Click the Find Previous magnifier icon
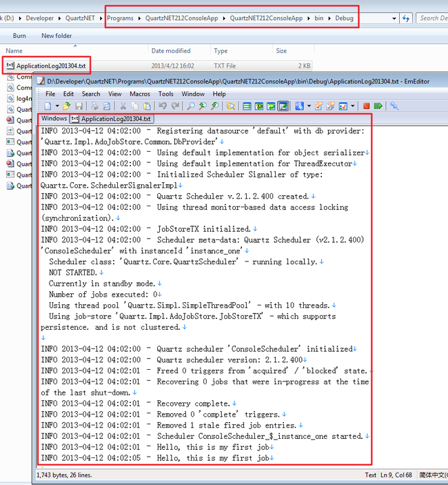Viewport: 448px width, 485px height. point(203,106)
